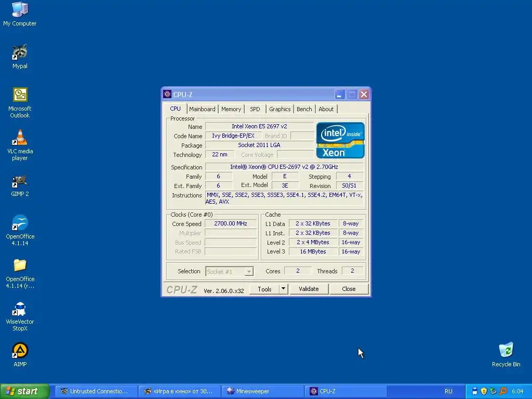
Task: Click the first blue tray icon
Action: click(475, 391)
